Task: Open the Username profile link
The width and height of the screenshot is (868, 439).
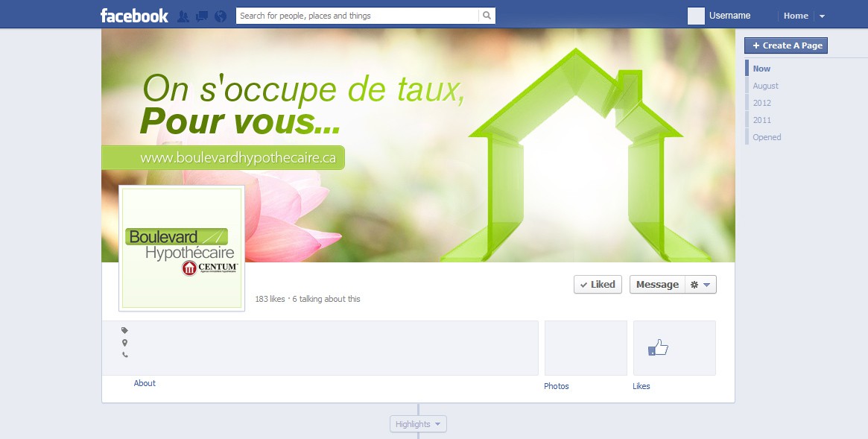Action: tap(729, 16)
